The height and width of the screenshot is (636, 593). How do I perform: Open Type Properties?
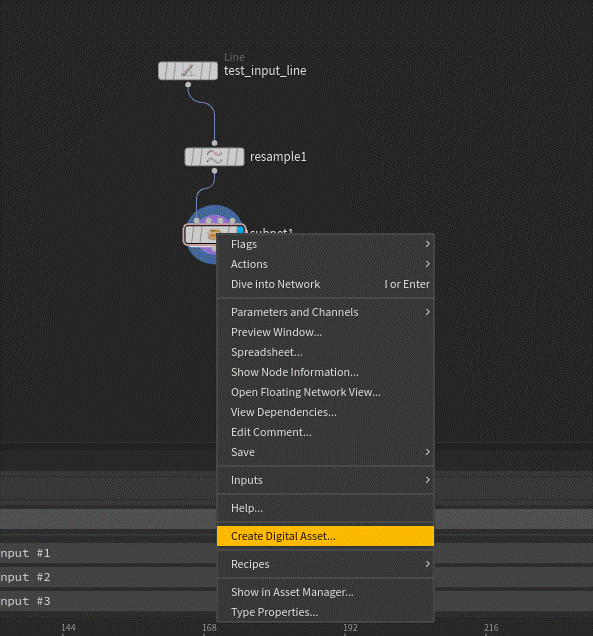(x=325, y=612)
